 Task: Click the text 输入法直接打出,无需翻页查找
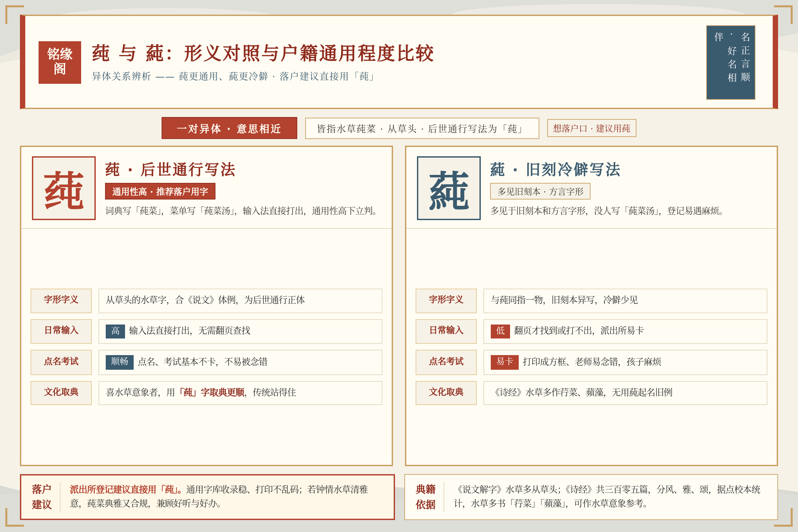click(x=189, y=331)
